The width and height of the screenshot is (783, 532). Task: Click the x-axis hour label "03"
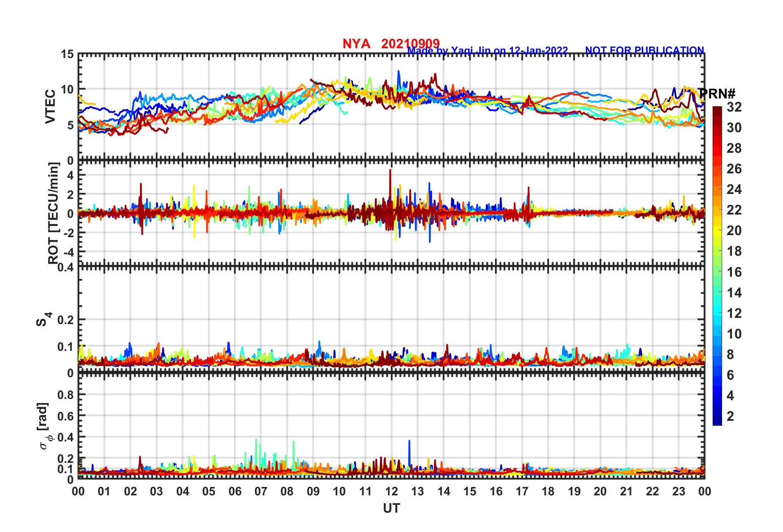coord(156,491)
